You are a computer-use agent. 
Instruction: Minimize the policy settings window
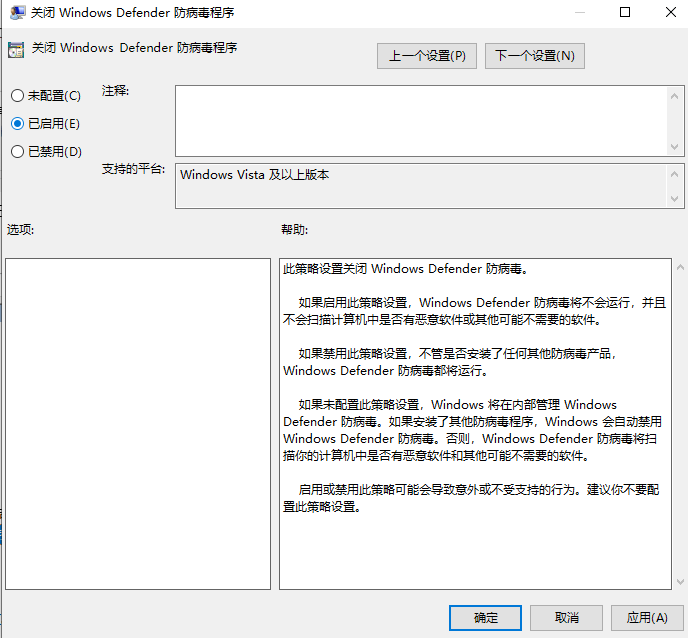coord(579,13)
